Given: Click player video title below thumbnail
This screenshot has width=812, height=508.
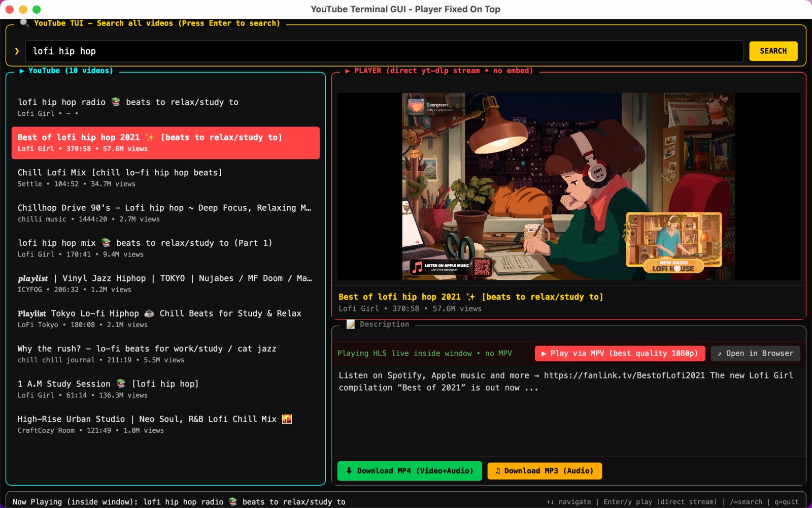Looking at the screenshot, I should click(x=470, y=297).
